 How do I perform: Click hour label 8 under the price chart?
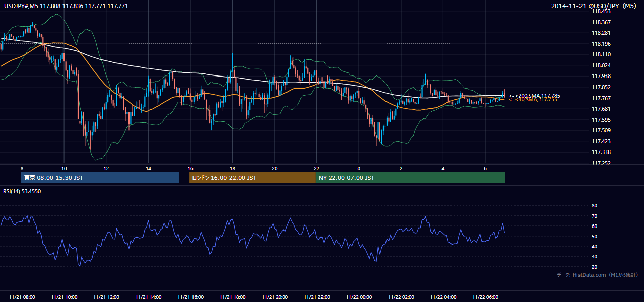click(x=22, y=168)
